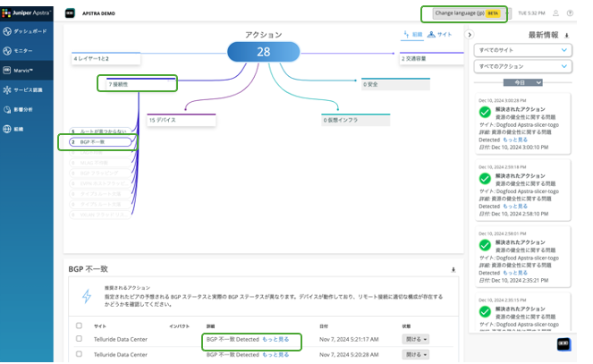The image size is (593, 364).
Task: Click the download icon beside 最新情報
Action: click(567, 36)
